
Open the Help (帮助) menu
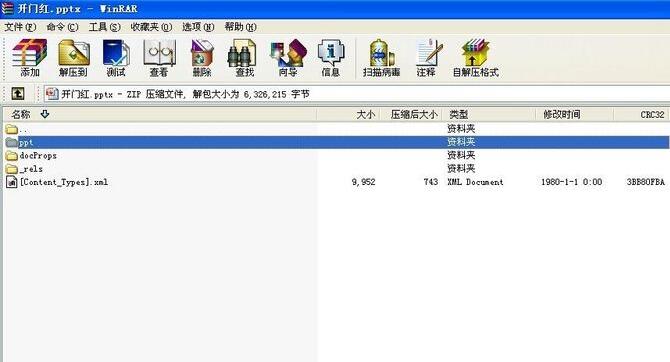coord(241,27)
